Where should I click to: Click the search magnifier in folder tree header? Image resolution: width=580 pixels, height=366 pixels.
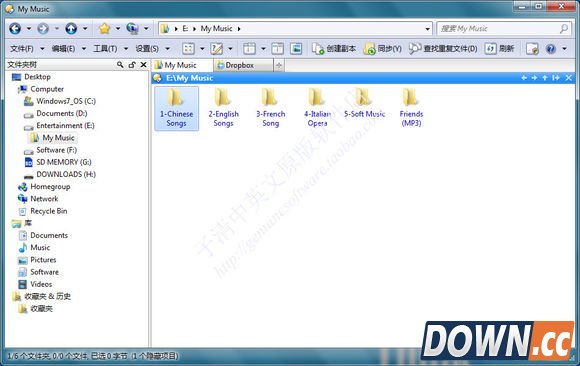pos(120,65)
